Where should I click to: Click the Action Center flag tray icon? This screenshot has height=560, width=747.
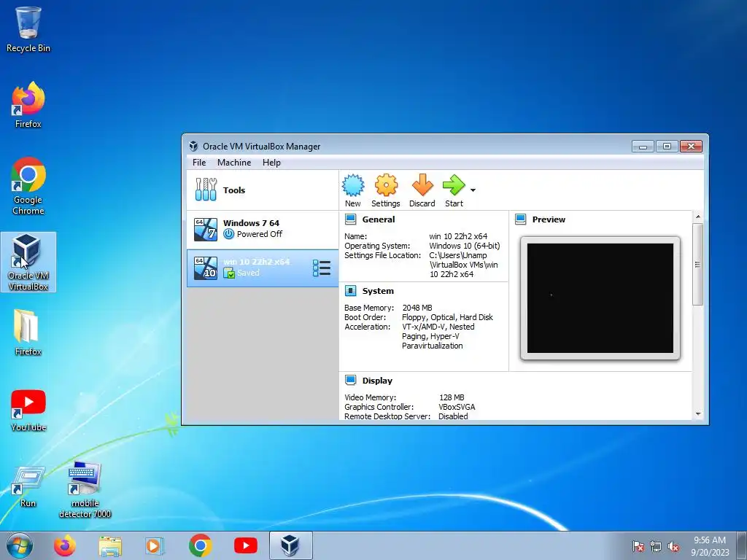point(638,546)
